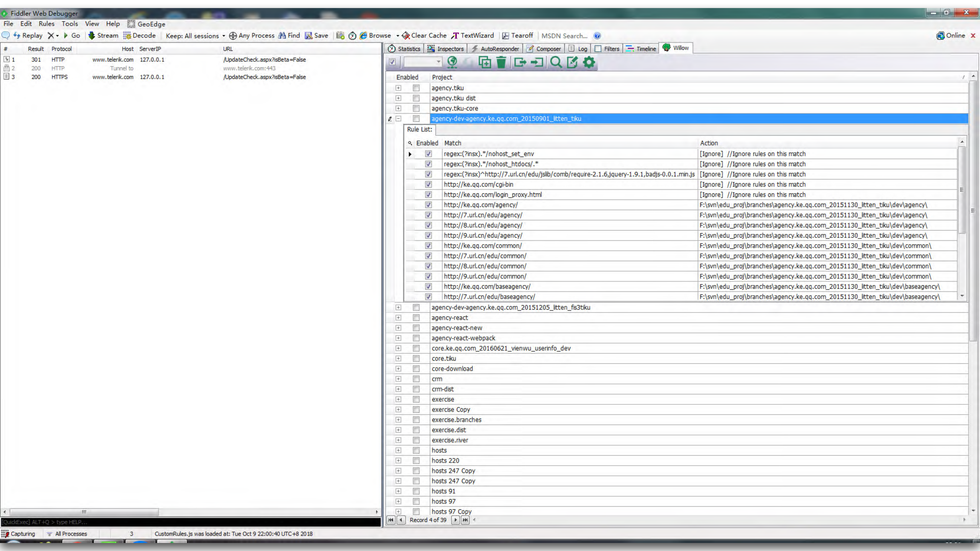Toggle the checkbox next to crm project
This screenshot has width=980, height=551.
pyautogui.click(x=416, y=379)
